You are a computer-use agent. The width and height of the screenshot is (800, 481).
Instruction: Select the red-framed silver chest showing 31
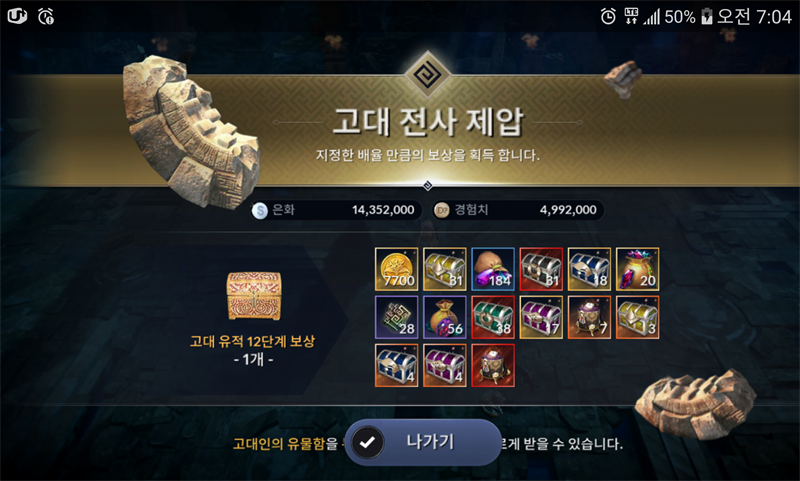click(x=541, y=269)
